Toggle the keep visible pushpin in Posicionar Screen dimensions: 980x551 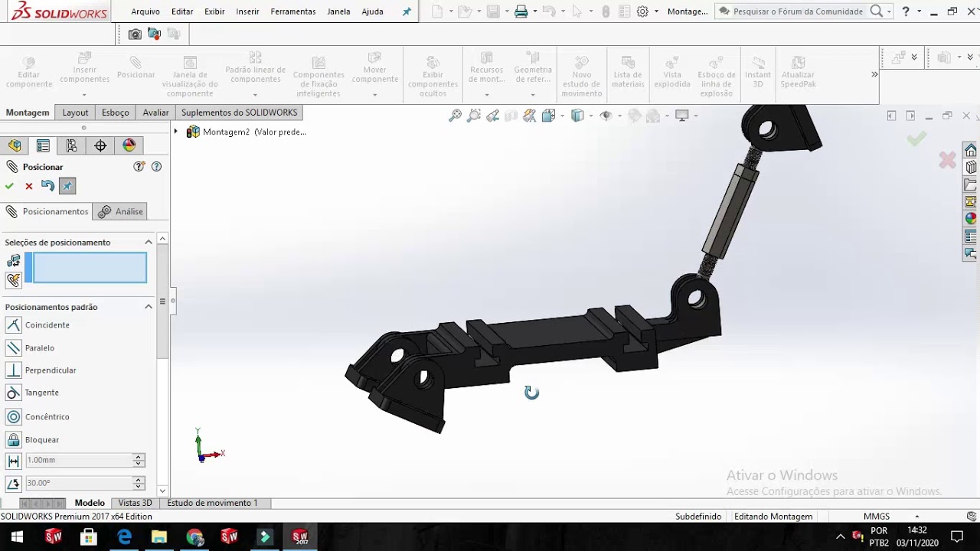click(x=67, y=186)
